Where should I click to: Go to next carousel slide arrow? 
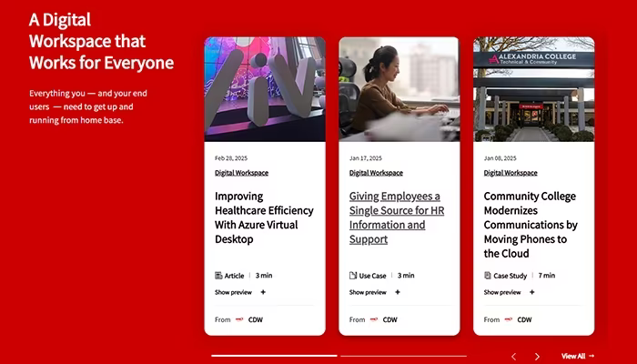point(537,357)
